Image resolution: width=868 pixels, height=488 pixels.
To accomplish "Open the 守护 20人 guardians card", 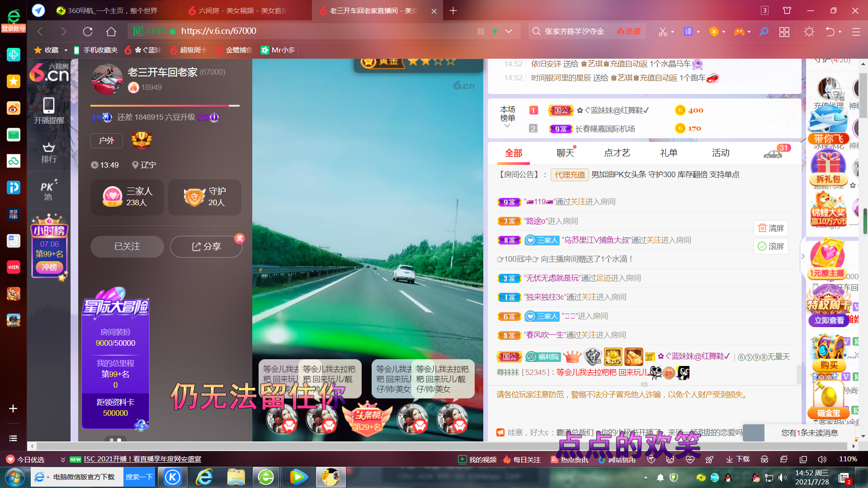I will point(205,197).
